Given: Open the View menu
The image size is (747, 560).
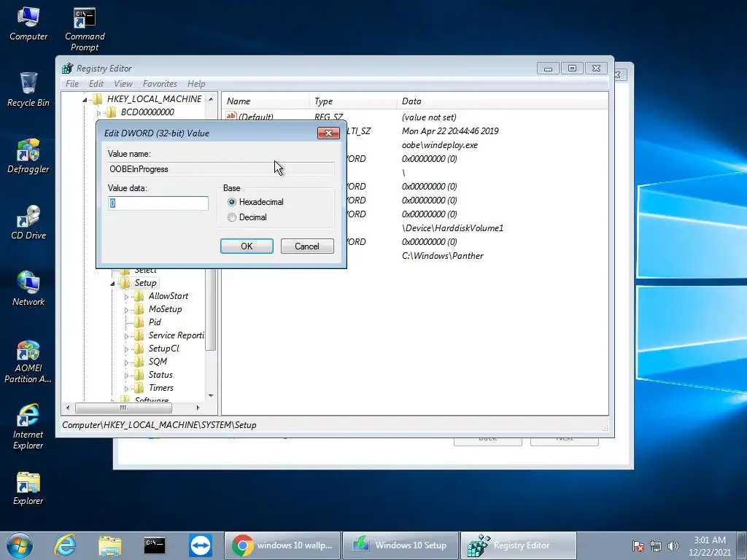Looking at the screenshot, I should (x=123, y=84).
